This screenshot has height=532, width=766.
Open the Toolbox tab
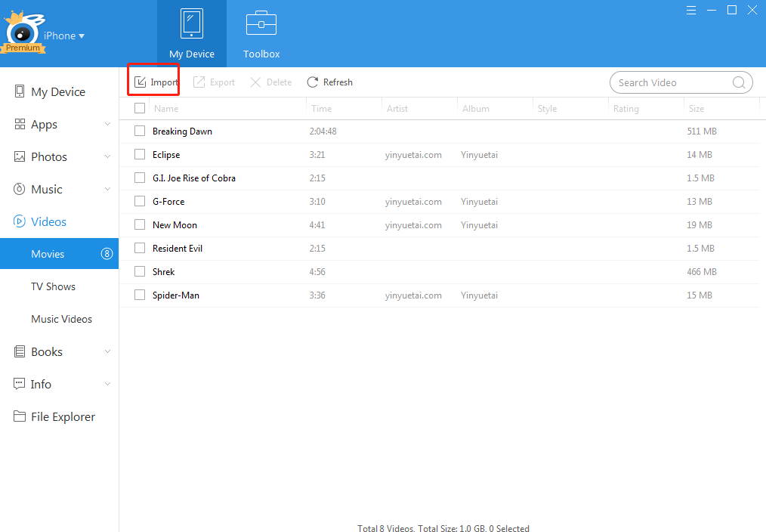click(x=261, y=34)
